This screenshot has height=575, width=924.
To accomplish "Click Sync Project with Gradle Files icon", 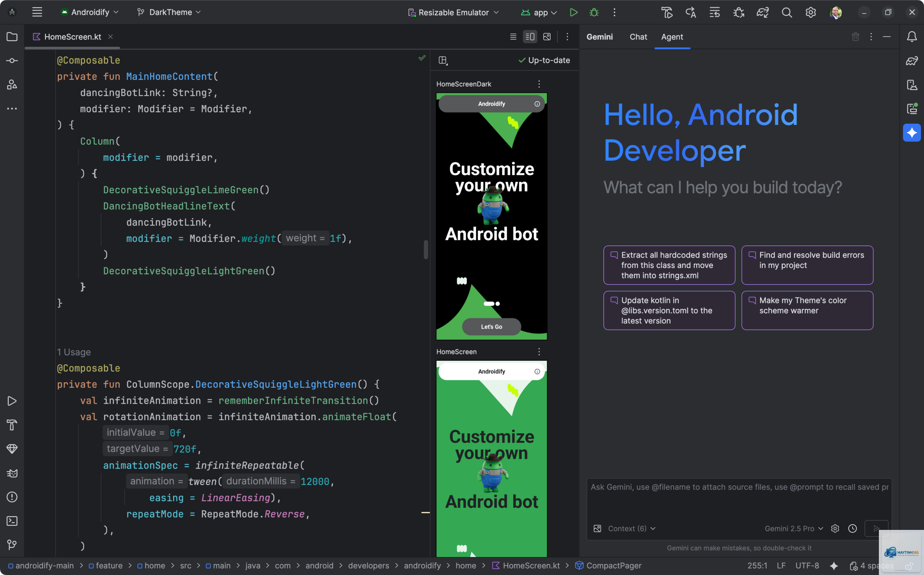I will point(762,13).
